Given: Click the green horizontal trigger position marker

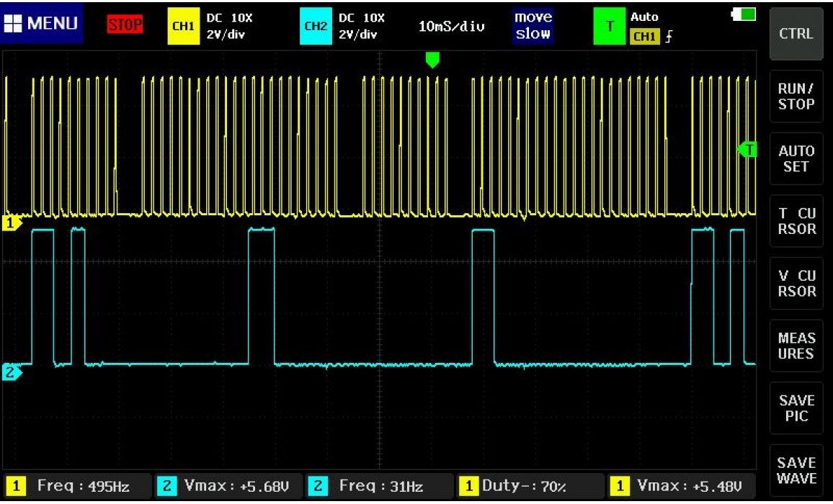Looking at the screenshot, I should coord(432,60).
